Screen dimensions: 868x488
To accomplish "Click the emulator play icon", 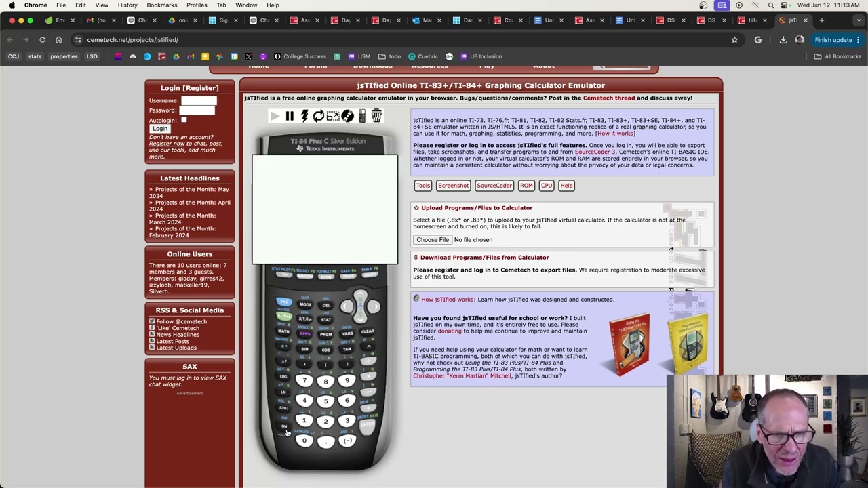I will (274, 116).
